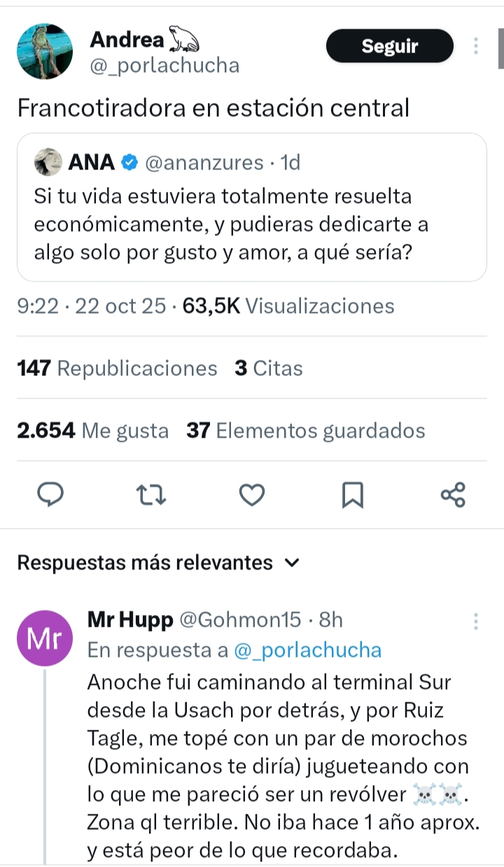Image resolution: width=504 pixels, height=867 pixels.
Task: Follow Andrea with the Seguir button
Action: coord(389,46)
